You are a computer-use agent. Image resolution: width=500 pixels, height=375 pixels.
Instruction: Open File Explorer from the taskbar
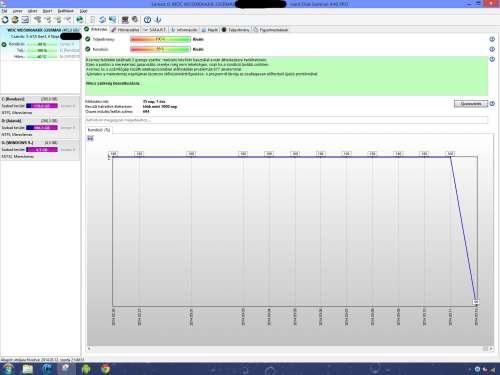coord(28,369)
